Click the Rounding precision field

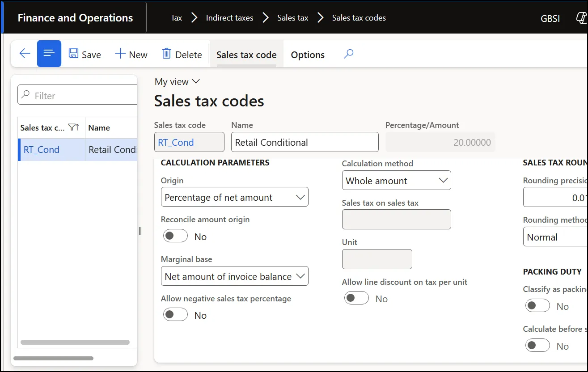coord(556,197)
